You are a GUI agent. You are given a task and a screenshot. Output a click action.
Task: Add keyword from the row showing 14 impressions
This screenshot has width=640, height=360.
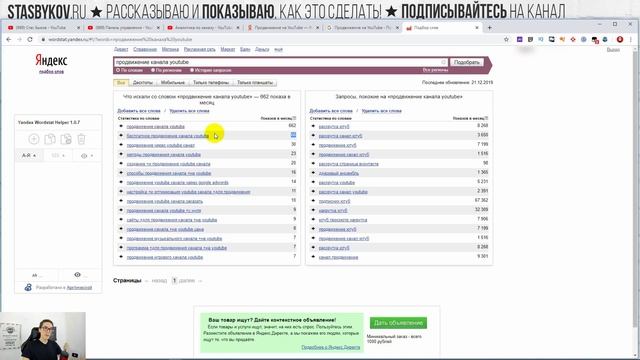click(121, 182)
